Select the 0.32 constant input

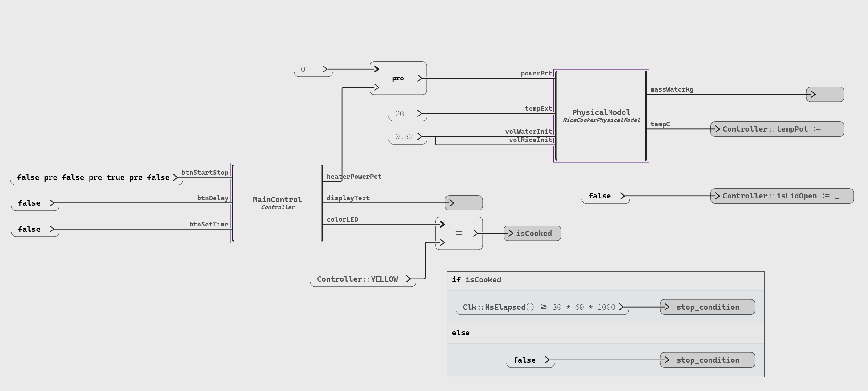pyautogui.click(x=404, y=136)
